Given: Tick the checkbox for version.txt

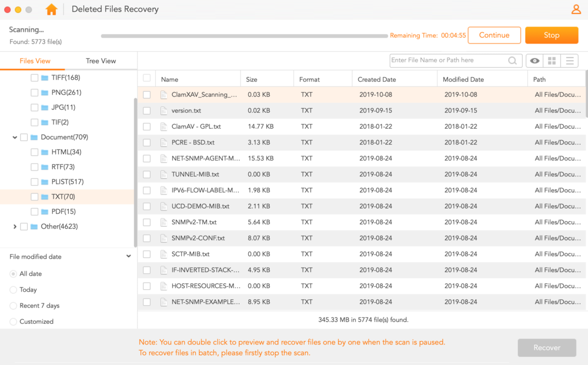Looking at the screenshot, I should [x=146, y=110].
